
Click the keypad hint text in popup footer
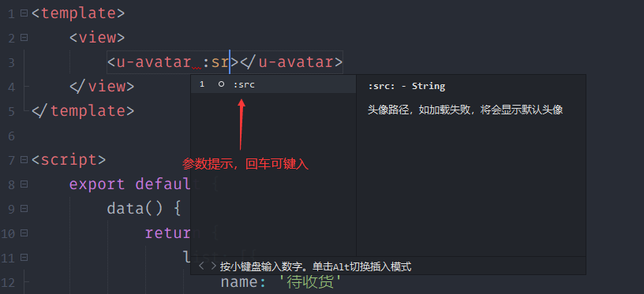316,267
